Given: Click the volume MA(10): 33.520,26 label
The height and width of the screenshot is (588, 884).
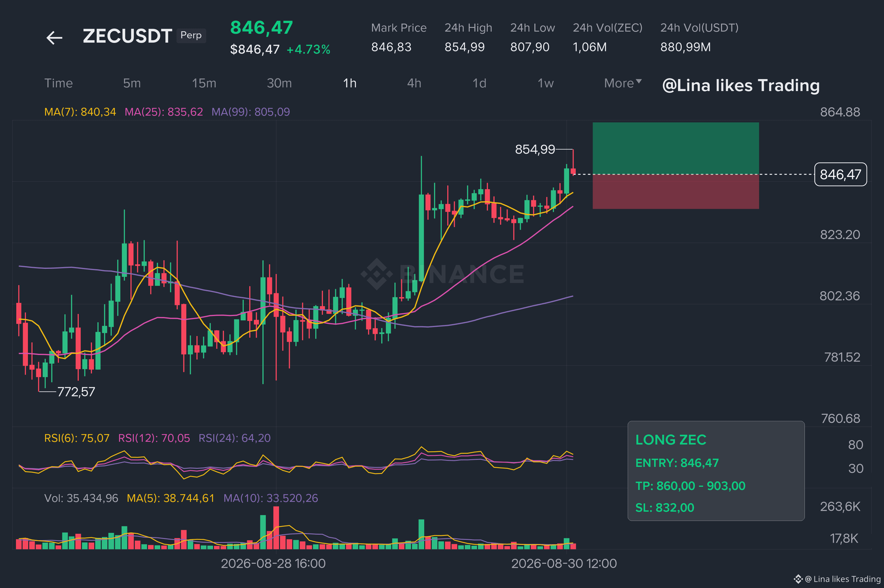Looking at the screenshot, I should pyautogui.click(x=270, y=498).
